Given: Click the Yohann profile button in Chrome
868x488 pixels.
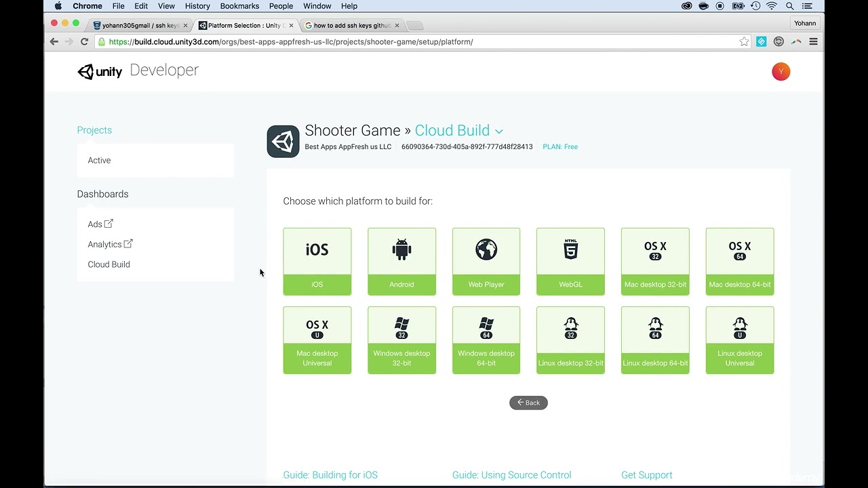Looking at the screenshot, I should pos(805,23).
